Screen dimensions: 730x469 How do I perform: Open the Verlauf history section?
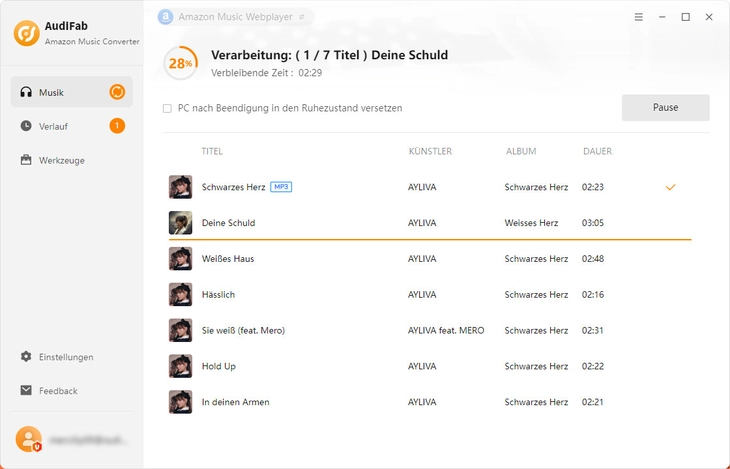pos(72,126)
